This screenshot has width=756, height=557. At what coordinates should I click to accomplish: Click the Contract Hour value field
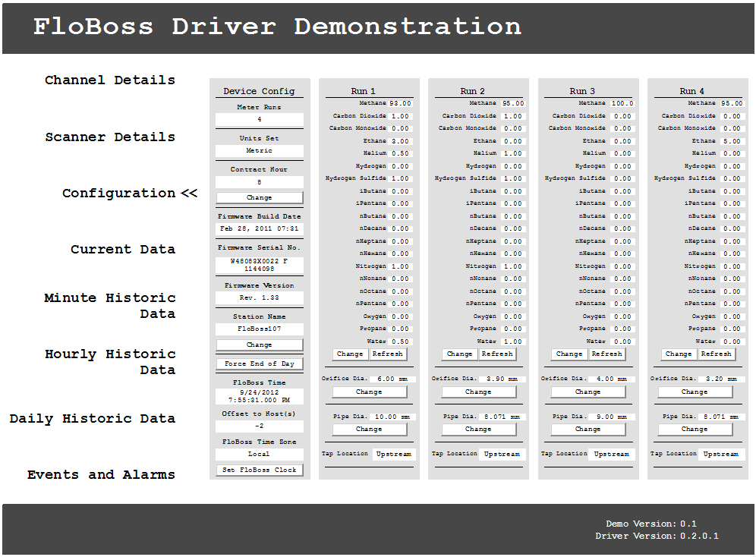260,182
